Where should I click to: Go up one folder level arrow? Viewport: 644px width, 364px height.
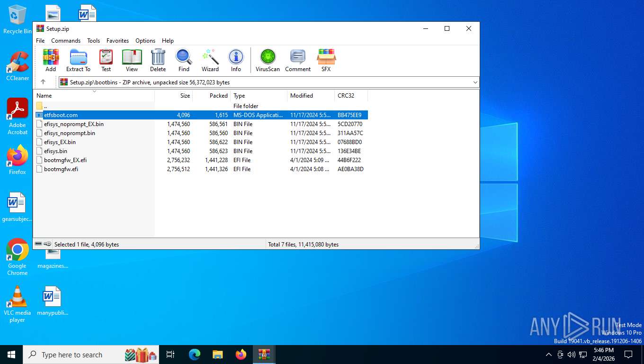pyautogui.click(x=43, y=82)
